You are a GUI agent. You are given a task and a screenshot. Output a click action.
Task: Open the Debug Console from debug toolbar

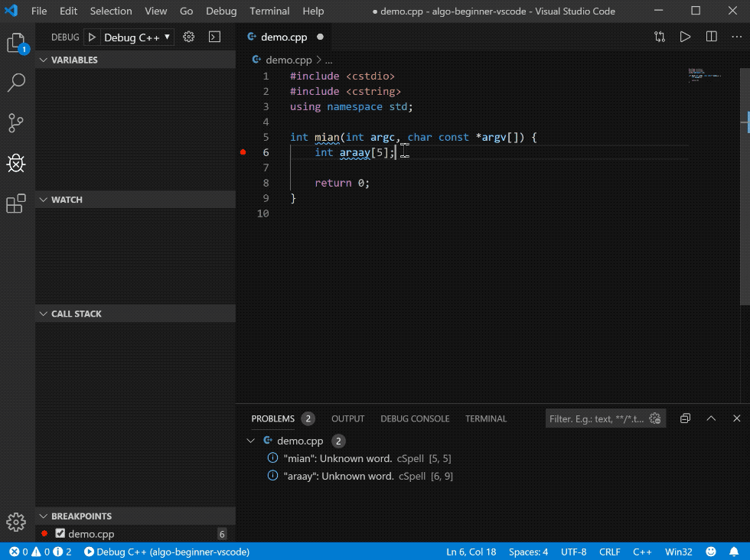coord(214,37)
